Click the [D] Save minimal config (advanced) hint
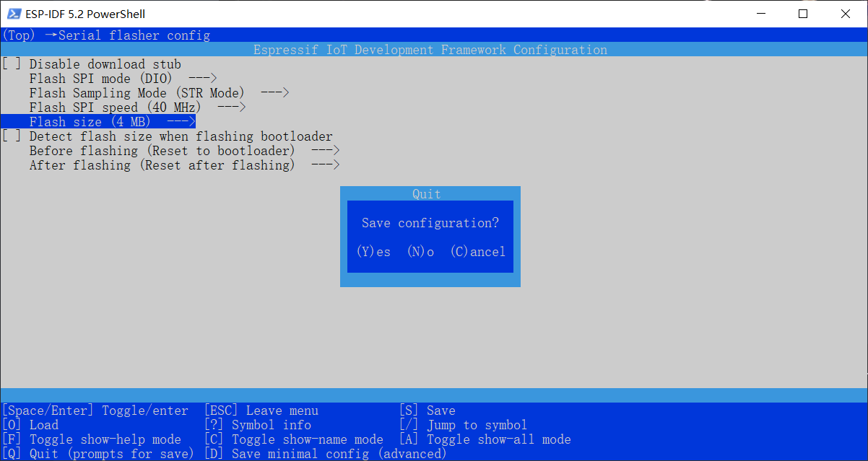This screenshot has width=868, height=461. click(326, 454)
